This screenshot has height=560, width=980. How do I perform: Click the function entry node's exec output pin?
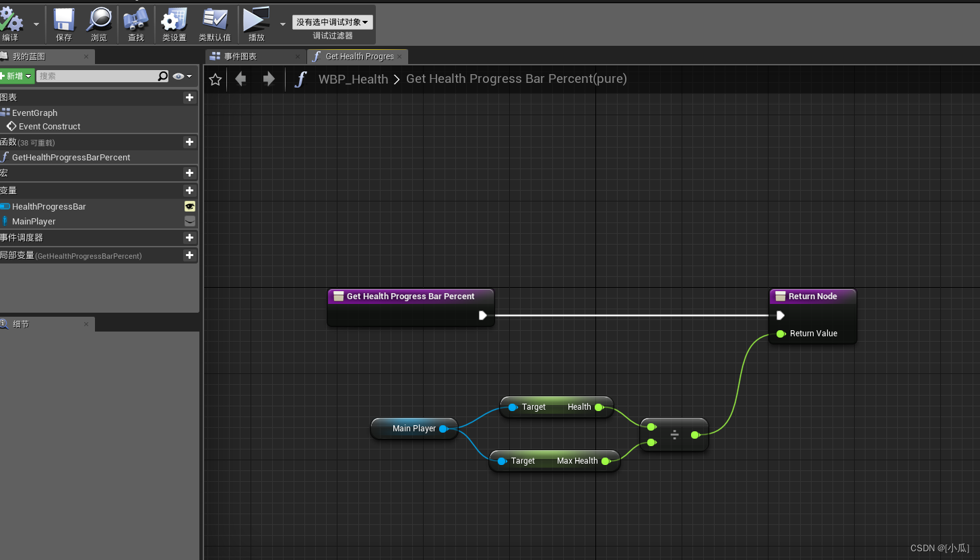coord(483,315)
